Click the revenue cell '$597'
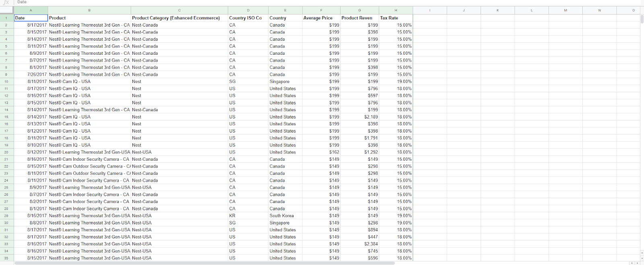The height and width of the screenshot is (265, 644). (359, 96)
